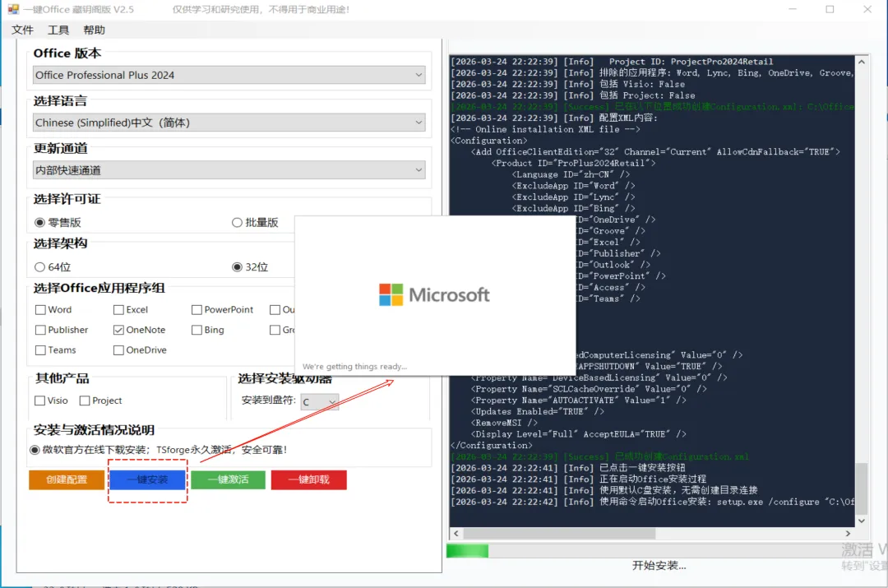Viewport: 888px width, 588px height.
Task: Tick the OneDrive checkbox
Action: point(118,350)
